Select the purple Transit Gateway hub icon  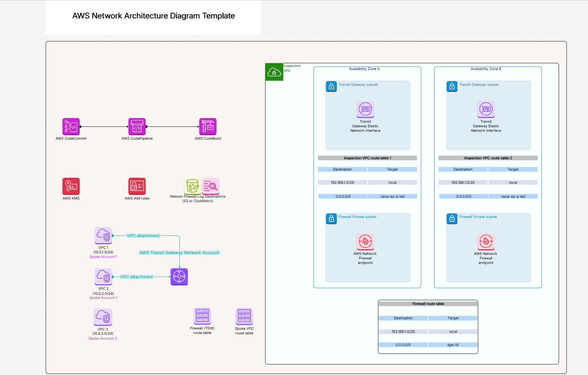click(x=179, y=277)
